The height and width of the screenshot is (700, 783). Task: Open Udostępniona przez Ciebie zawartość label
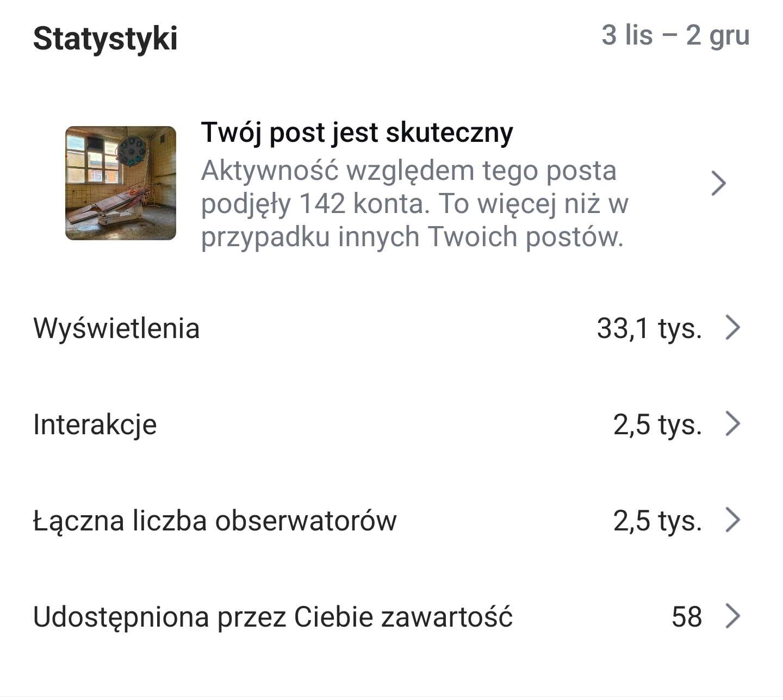pyautogui.click(x=273, y=617)
